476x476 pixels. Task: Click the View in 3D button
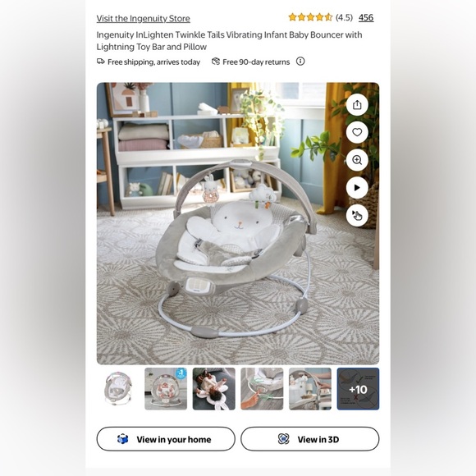pos(310,439)
